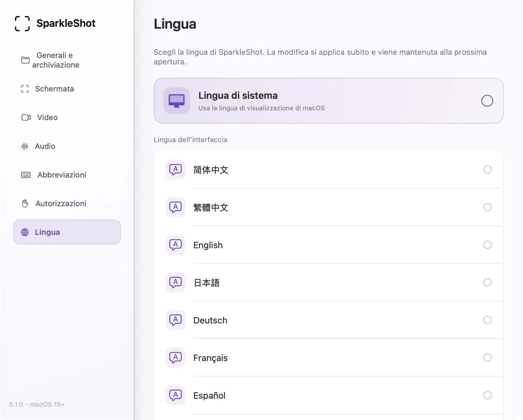Click the language icon beside 日本語
Screen dimensions: 523x420
click(176, 282)
